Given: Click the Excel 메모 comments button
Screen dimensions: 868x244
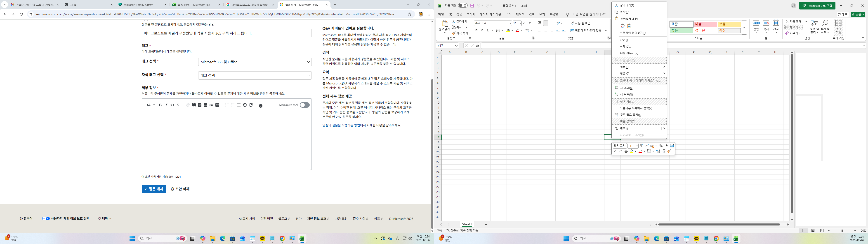Looking at the screenshot, I should coord(843,14).
